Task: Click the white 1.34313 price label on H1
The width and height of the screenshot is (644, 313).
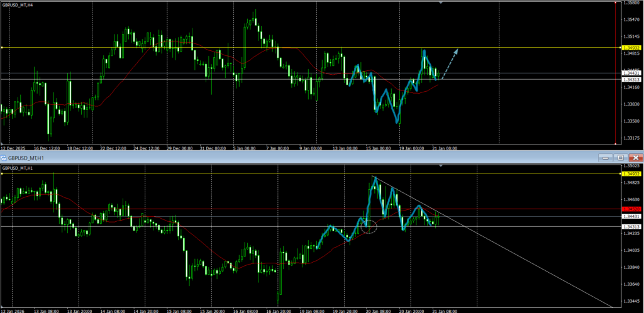Action: tap(631, 226)
